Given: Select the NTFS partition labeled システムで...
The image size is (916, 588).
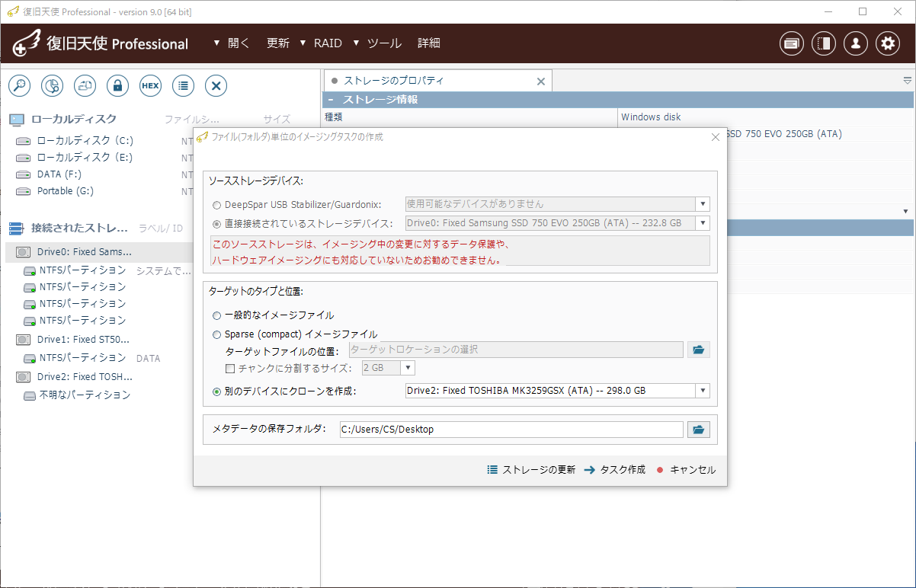Looking at the screenshot, I should tap(82, 270).
